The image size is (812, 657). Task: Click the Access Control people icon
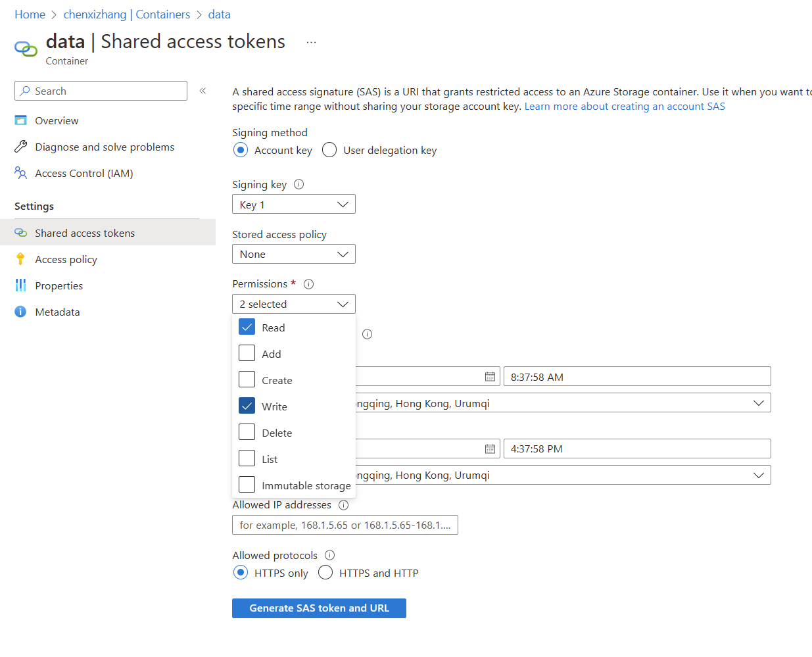[x=21, y=173]
